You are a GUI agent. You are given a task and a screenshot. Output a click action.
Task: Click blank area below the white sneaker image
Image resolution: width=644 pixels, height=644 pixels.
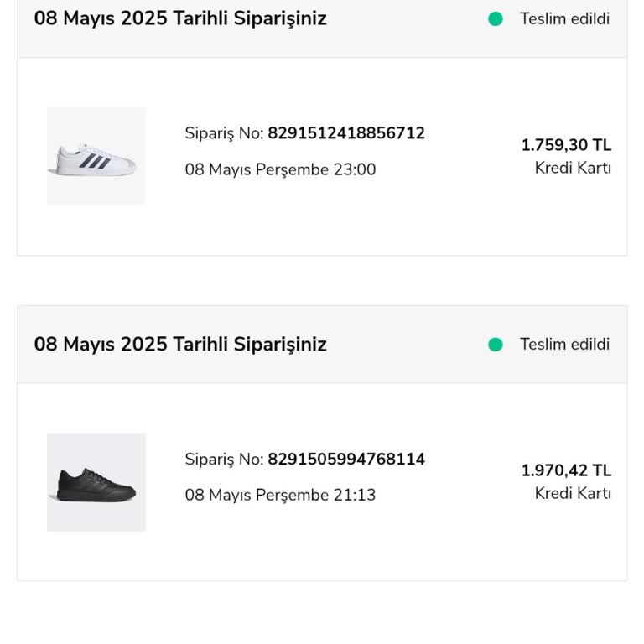pyautogui.click(x=96, y=230)
